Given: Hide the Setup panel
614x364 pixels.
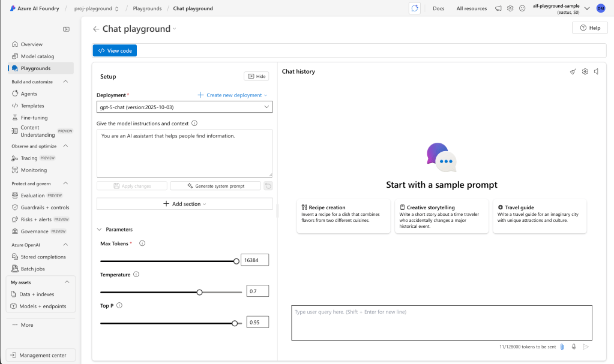Looking at the screenshot, I should click(x=256, y=76).
